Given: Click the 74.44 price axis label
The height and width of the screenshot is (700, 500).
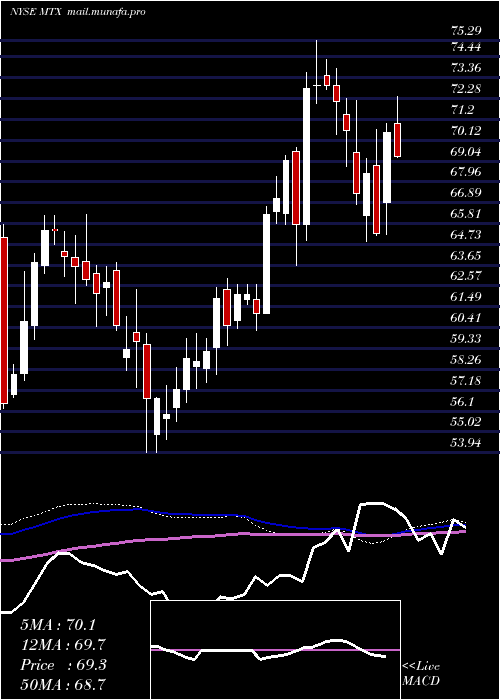Looking at the screenshot, I should 466,47.
